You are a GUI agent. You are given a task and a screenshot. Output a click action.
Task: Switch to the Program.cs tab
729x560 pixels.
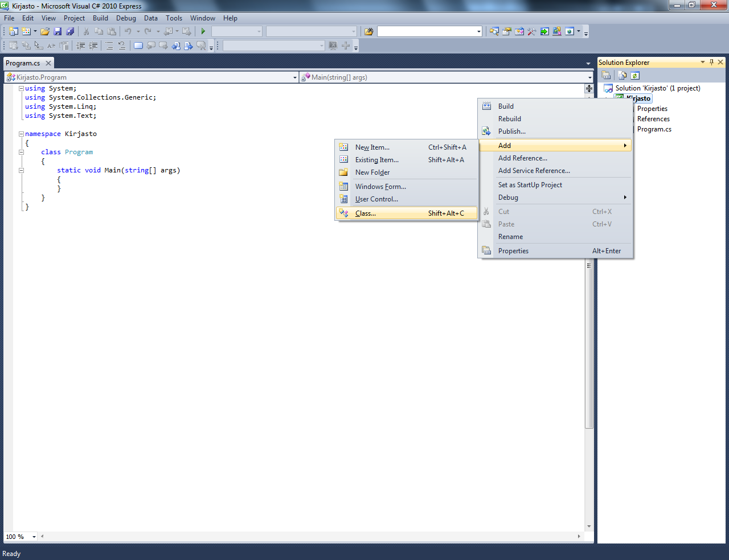point(23,63)
